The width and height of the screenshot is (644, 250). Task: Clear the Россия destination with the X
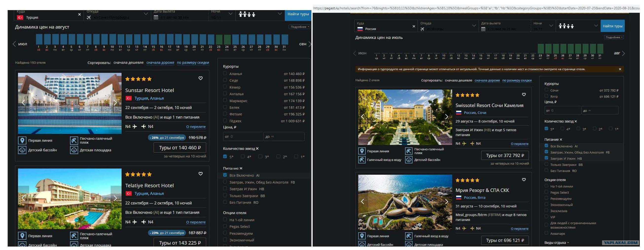click(x=414, y=26)
